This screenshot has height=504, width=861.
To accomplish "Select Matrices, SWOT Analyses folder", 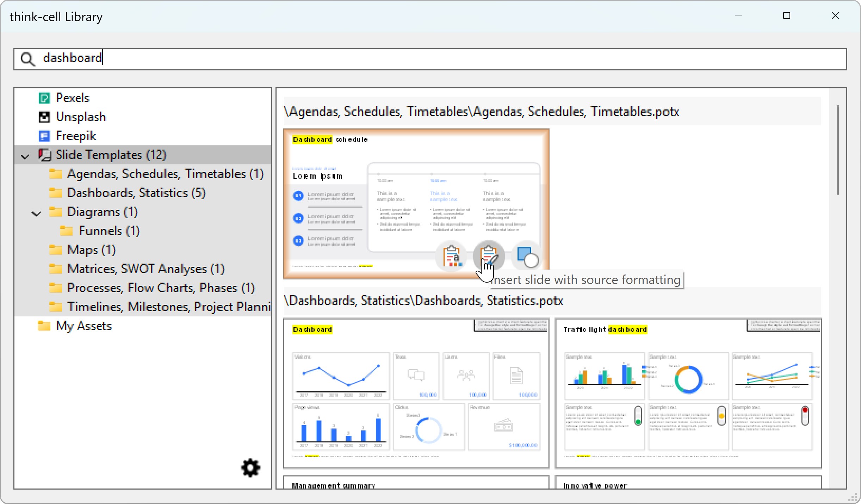I will tap(145, 269).
